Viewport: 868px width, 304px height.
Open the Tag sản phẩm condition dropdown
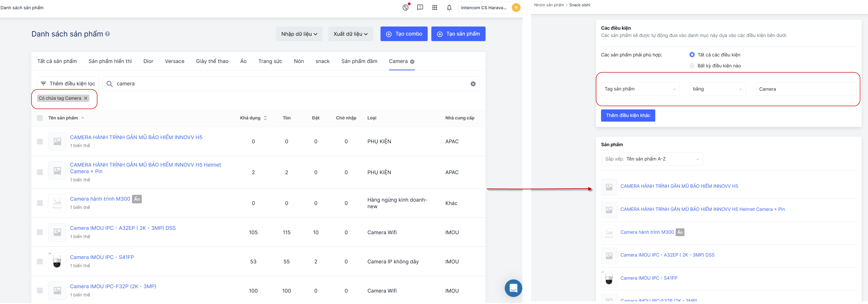click(x=640, y=89)
